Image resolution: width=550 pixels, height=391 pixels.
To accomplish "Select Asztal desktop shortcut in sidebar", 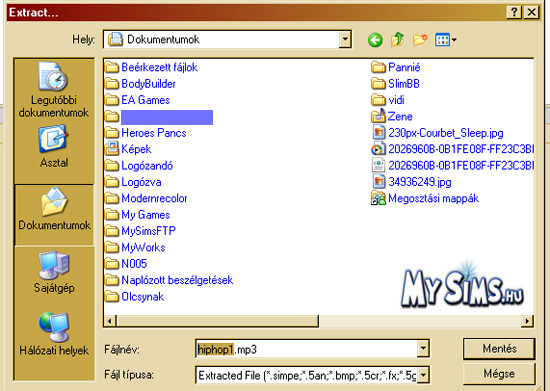I will point(54,147).
